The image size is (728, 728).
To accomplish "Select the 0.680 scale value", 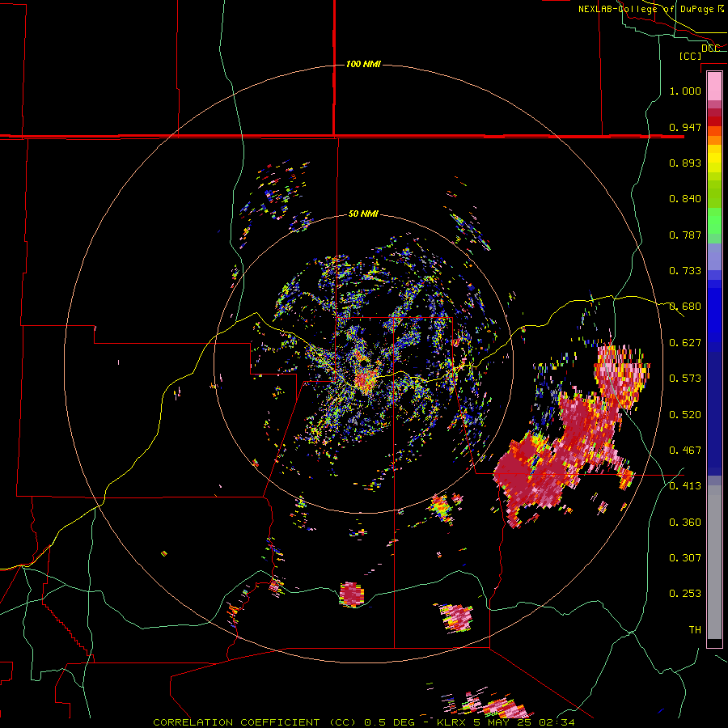I will (x=685, y=307).
